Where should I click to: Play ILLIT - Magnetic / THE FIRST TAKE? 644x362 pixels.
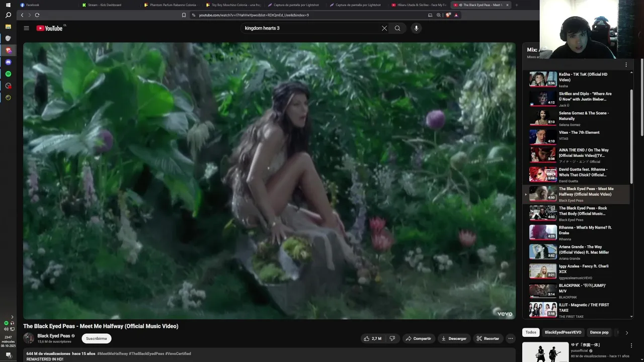coord(576,310)
